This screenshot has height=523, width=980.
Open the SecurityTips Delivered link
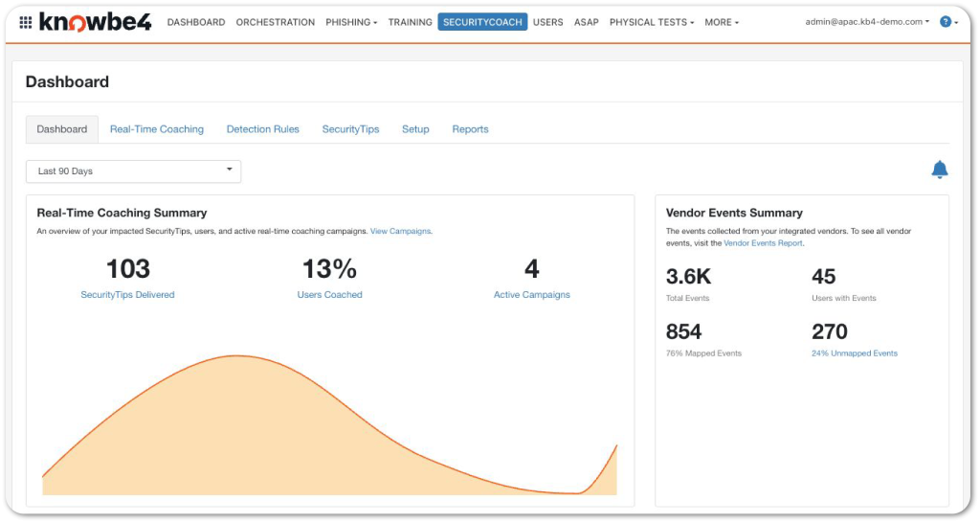point(127,295)
